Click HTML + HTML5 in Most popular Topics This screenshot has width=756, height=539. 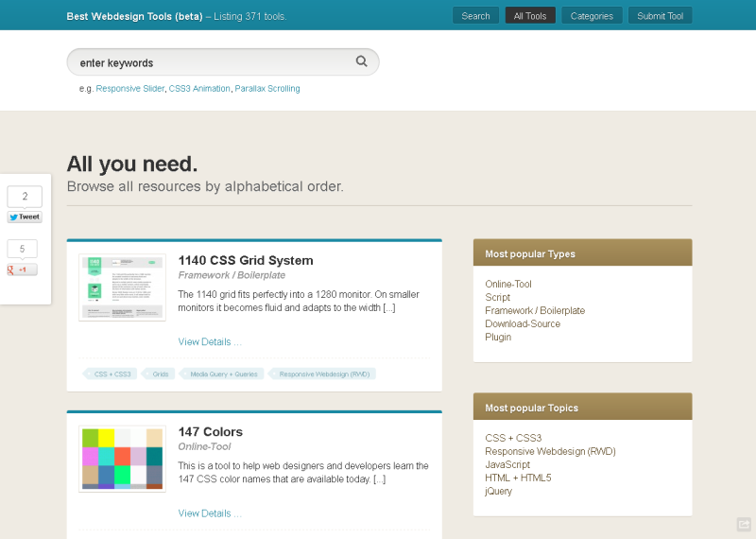(x=518, y=478)
